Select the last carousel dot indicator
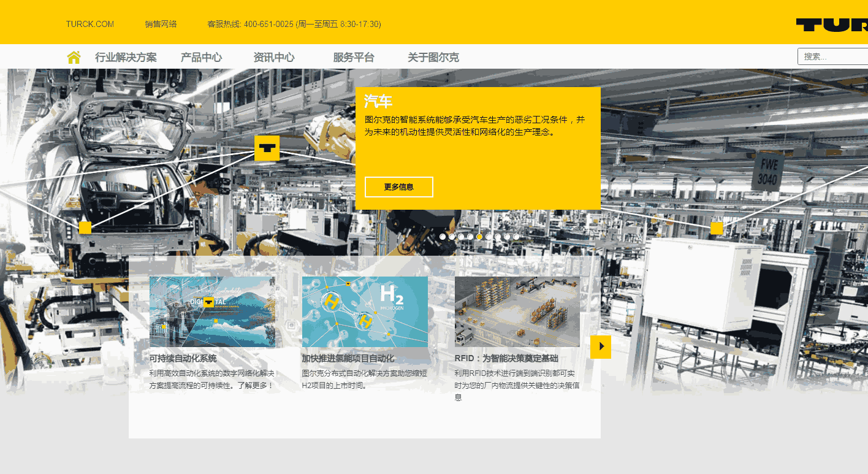868x474 pixels. [x=516, y=237]
